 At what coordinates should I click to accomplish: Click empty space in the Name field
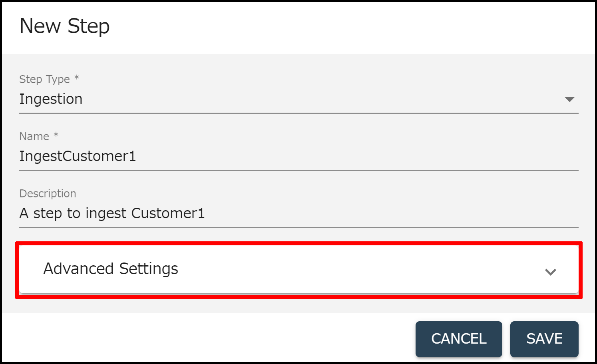[360, 156]
